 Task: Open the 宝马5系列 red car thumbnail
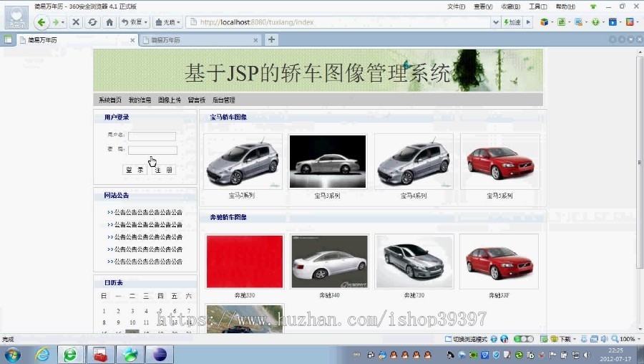click(500, 162)
